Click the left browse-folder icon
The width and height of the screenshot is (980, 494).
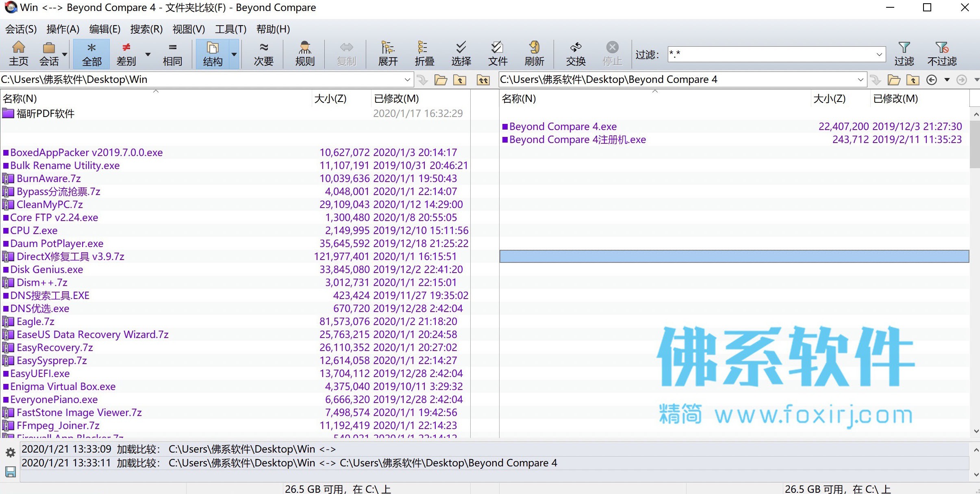pos(441,80)
